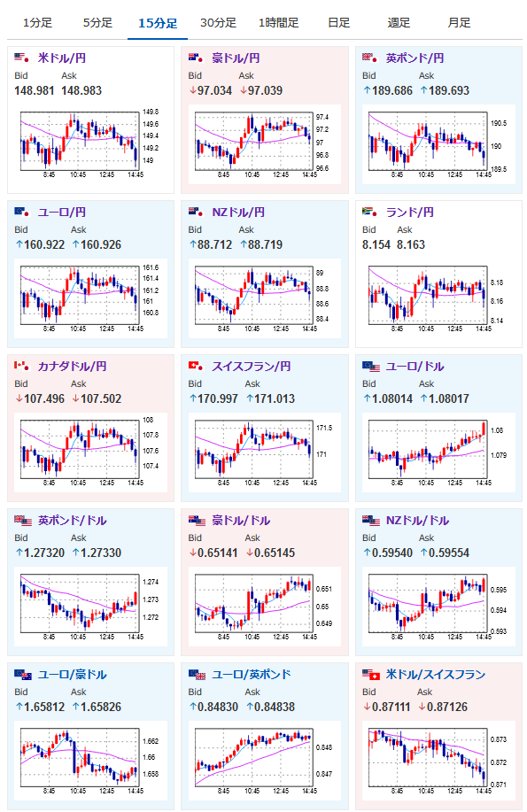Select the 日足 daily tab
Viewport: 527px width, 812px height.
[339, 23]
